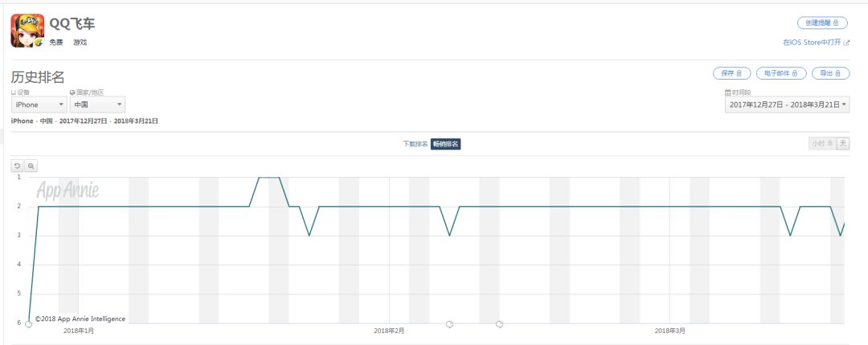
Task: Click the 保存 button
Action: pyautogui.click(x=731, y=73)
